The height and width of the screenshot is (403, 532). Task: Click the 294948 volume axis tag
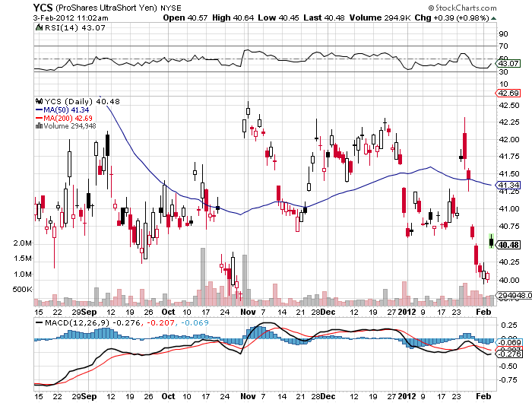pos(513,296)
